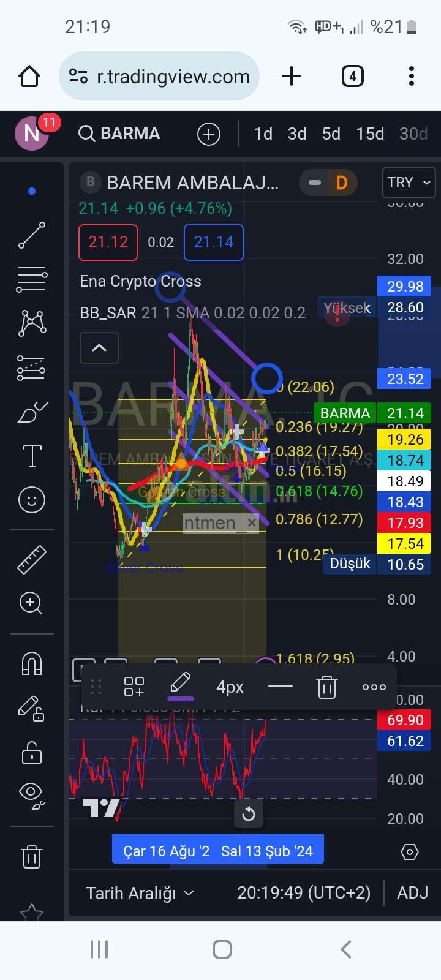Grab the drawing toolbar drag handle

pyautogui.click(x=96, y=687)
